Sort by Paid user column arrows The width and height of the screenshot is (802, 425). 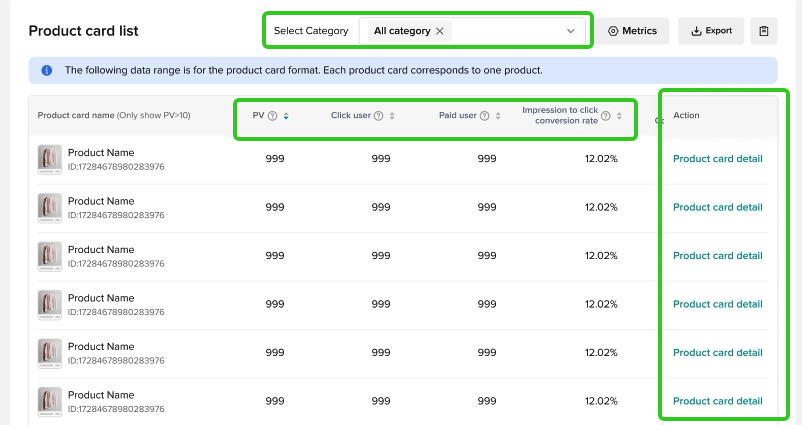pos(498,116)
